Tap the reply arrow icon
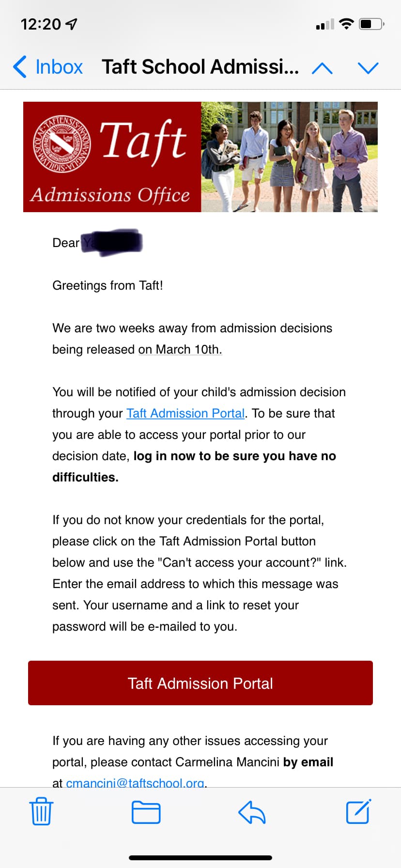This screenshot has width=401, height=868. (x=252, y=812)
